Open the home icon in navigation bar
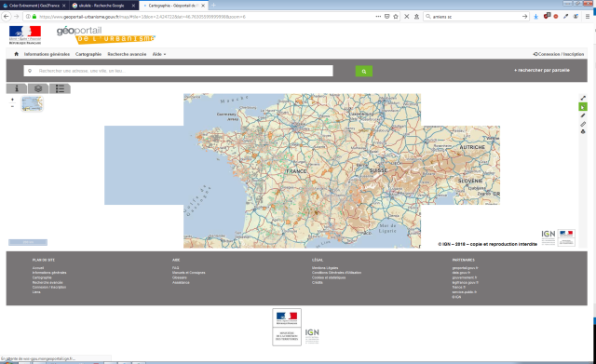596x364 pixels. coord(17,54)
